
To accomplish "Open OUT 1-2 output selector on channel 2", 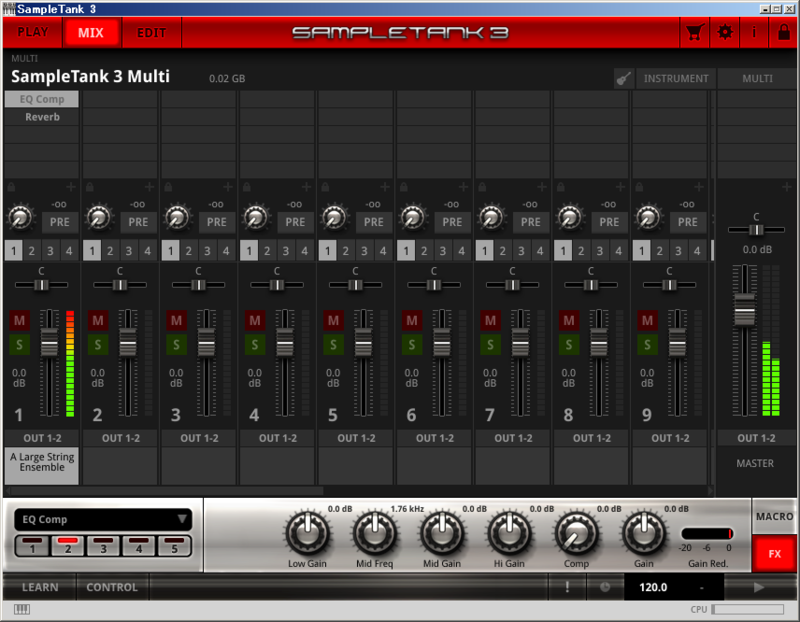I will coord(120,438).
